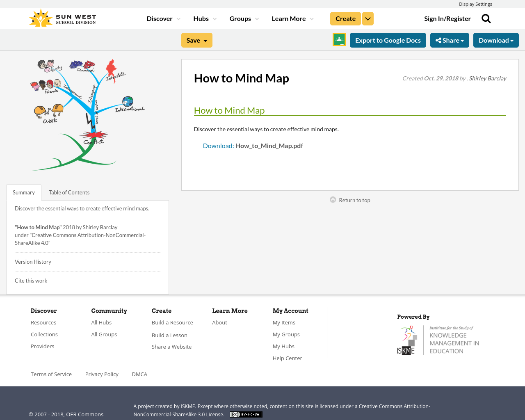Click the Display Settings gear option
This screenshot has width=525, height=420.
[x=475, y=4]
